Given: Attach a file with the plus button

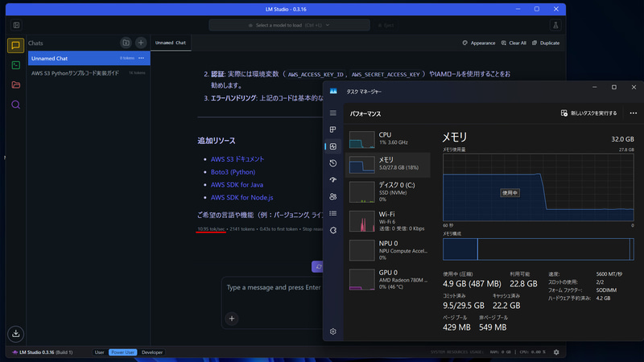Looking at the screenshot, I should tap(232, 319).
